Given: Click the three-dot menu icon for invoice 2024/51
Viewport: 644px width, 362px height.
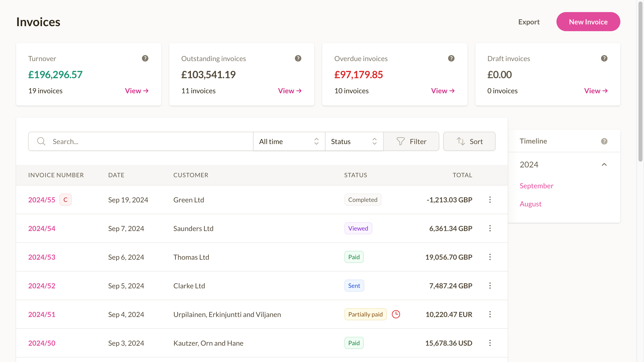Looking at the screenshot, I should click(x=490, y=314).
